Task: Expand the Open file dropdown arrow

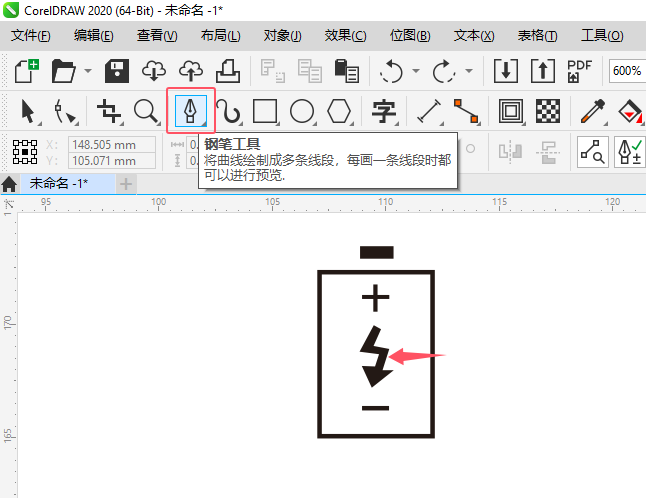Action: click(88, 71)
